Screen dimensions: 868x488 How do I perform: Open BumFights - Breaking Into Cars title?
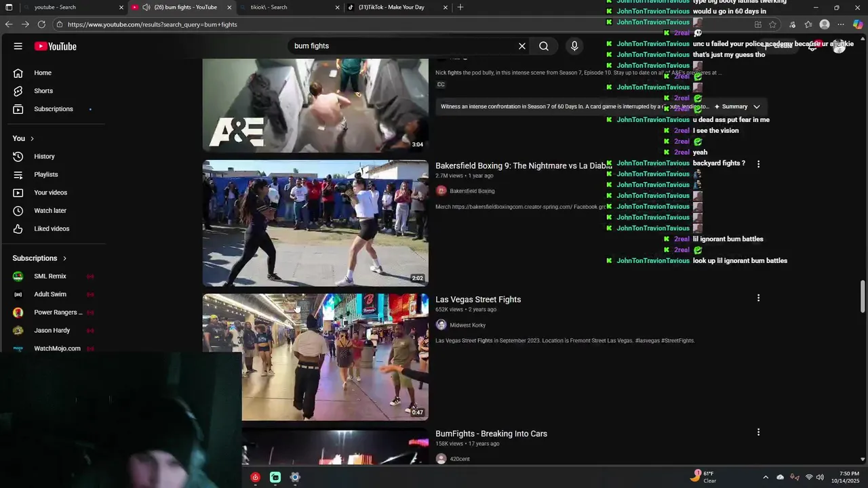(x=491, y=434)
